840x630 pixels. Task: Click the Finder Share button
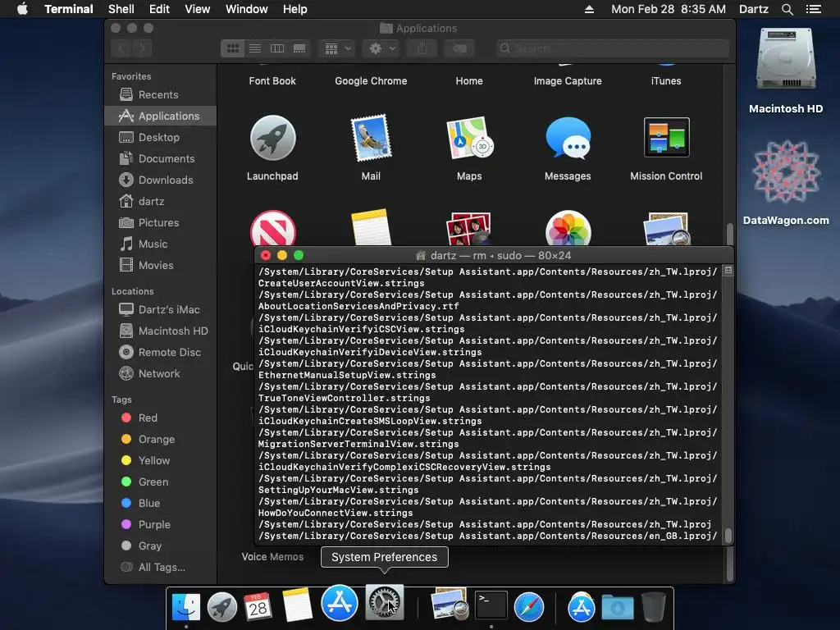coord(422,48)
